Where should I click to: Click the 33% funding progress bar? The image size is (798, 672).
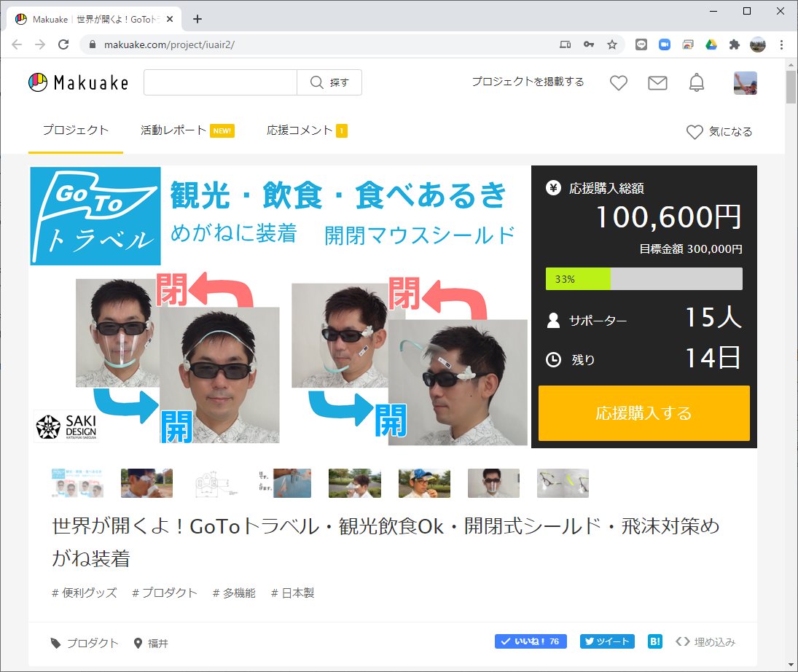click(x=644, y=279)
